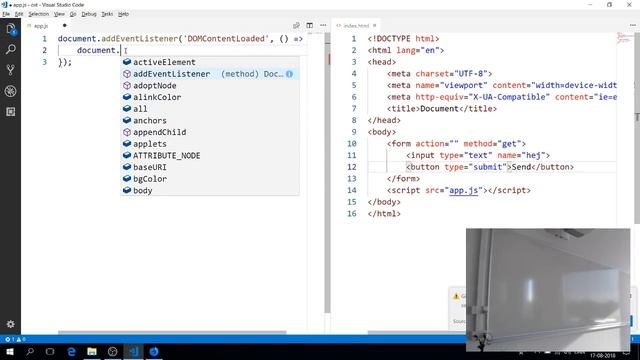Split the app.js editor with split icon
The image size is (640, 360).
(x=310, y=25)
